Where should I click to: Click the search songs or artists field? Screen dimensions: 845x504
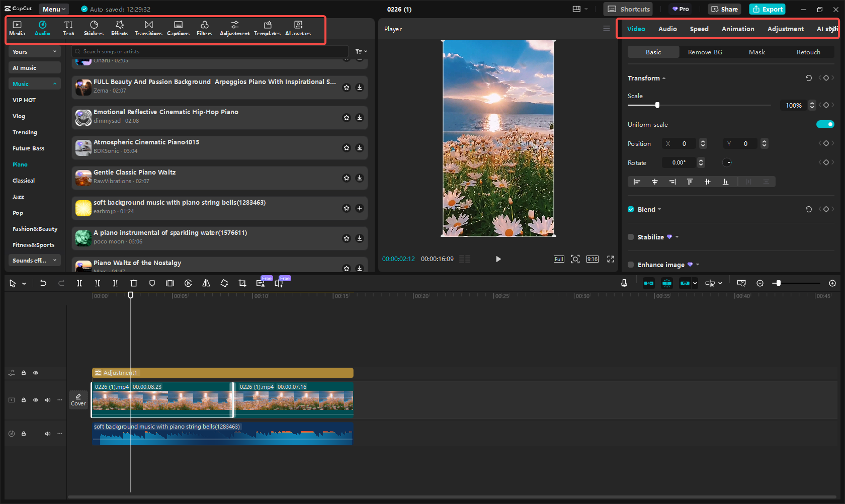211,51
